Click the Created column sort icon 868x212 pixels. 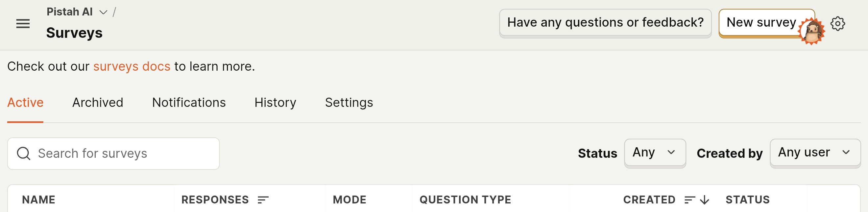[x=689, y=200]
